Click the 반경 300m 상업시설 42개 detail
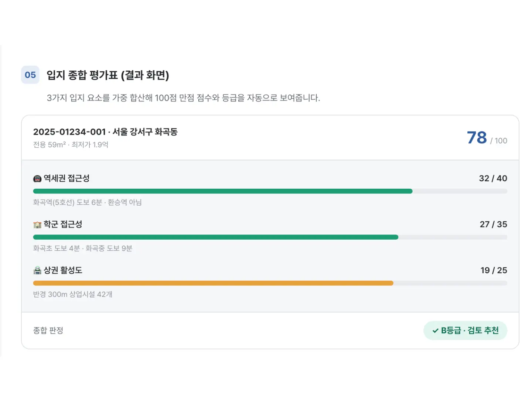532x401 pixels. [x=73, y=294]
